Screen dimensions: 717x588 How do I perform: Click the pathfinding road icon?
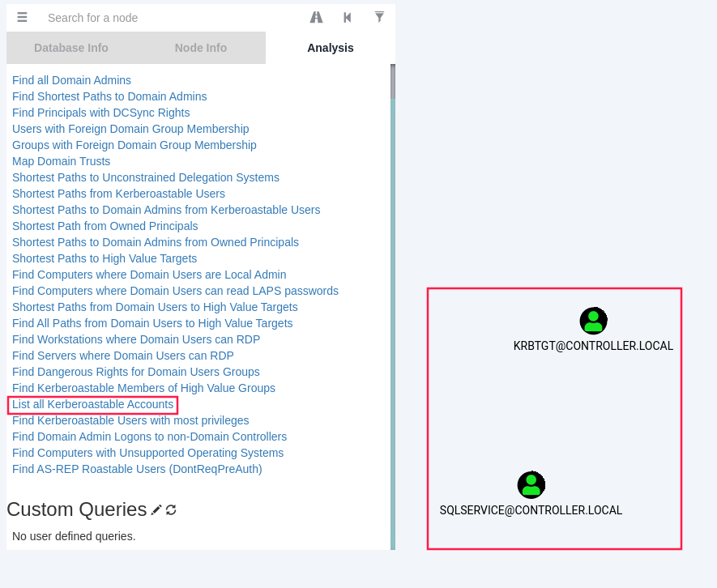(x=316, y=17)
